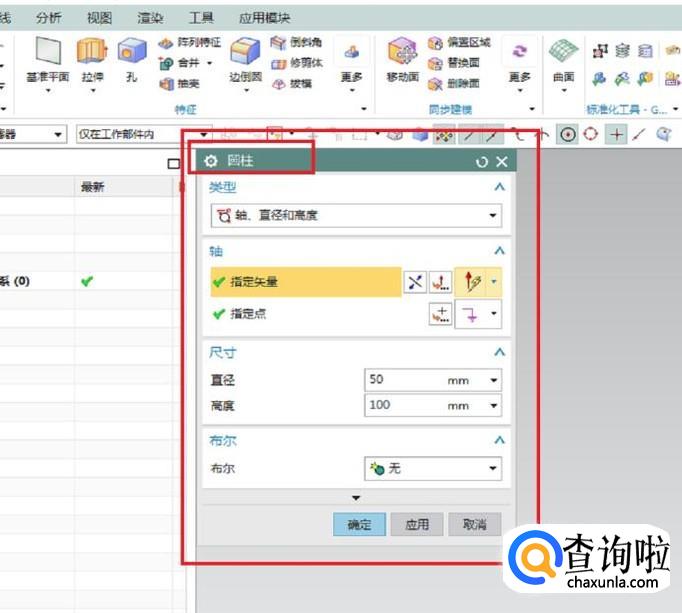Reset the Cylinder dialog settings
Viewport: 682px width, 613px height.
click(482, 161)
